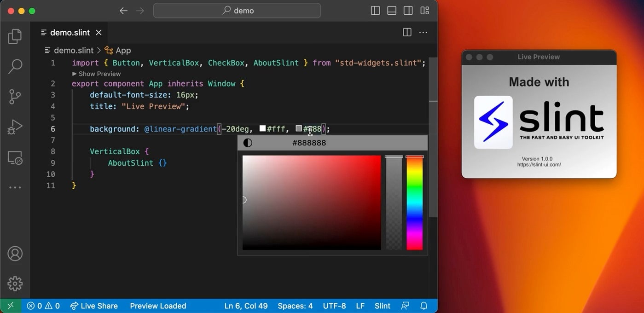Open the Manage gear icon

tap(15, 284)
